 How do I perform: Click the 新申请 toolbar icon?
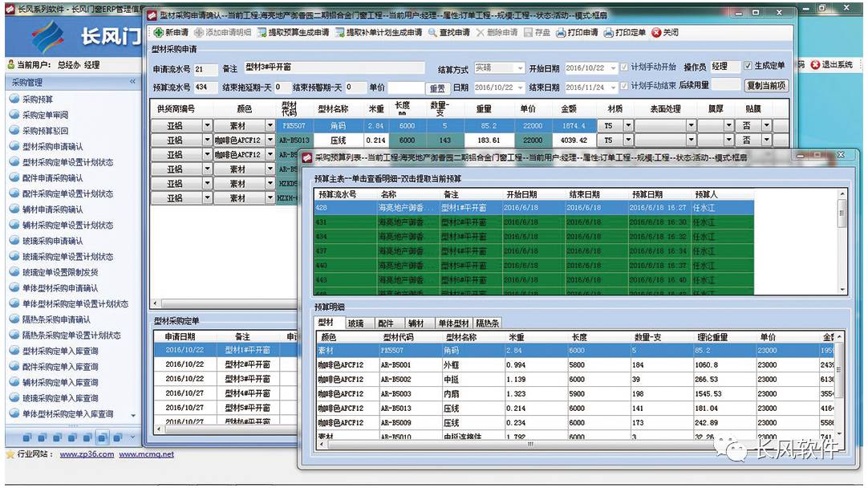[158, 33]
